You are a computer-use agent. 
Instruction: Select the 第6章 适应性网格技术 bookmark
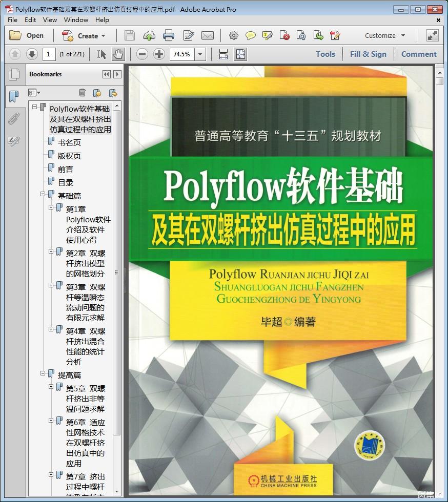(x=85, y=443)
